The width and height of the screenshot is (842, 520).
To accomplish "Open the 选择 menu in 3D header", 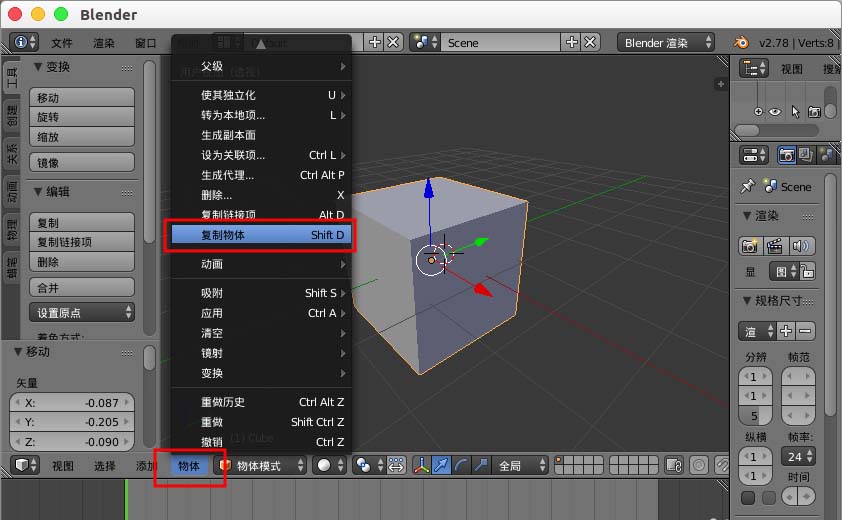I will click(x=105, y=466).
